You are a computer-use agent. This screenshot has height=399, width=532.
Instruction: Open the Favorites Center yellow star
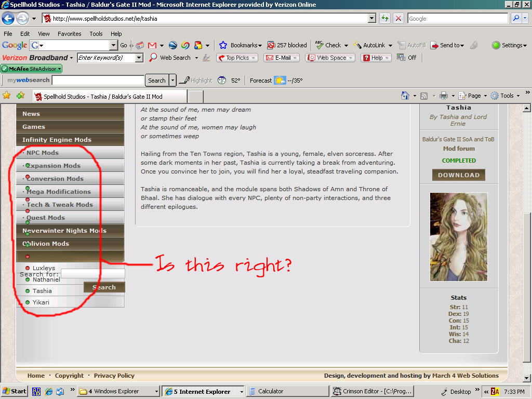(6, 96)
